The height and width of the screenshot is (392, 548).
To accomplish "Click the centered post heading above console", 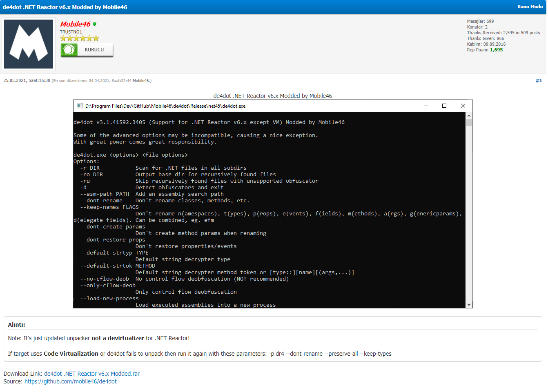I will coord(273,96).
